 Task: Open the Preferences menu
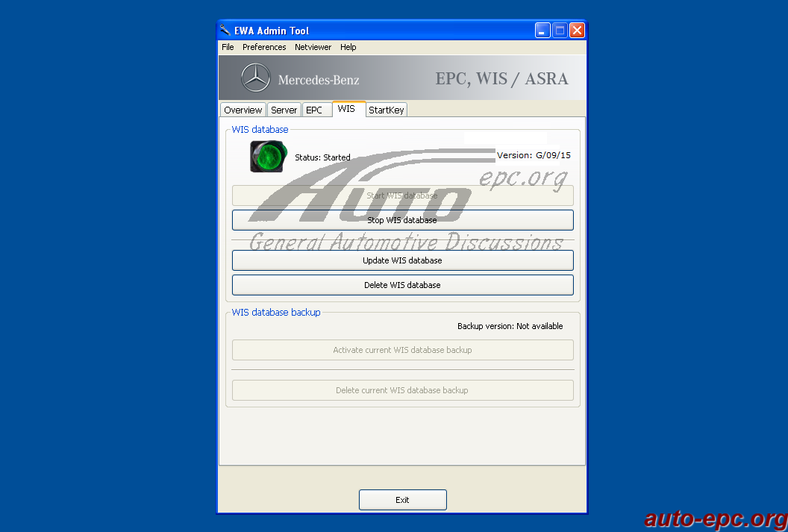pos(264,47)
